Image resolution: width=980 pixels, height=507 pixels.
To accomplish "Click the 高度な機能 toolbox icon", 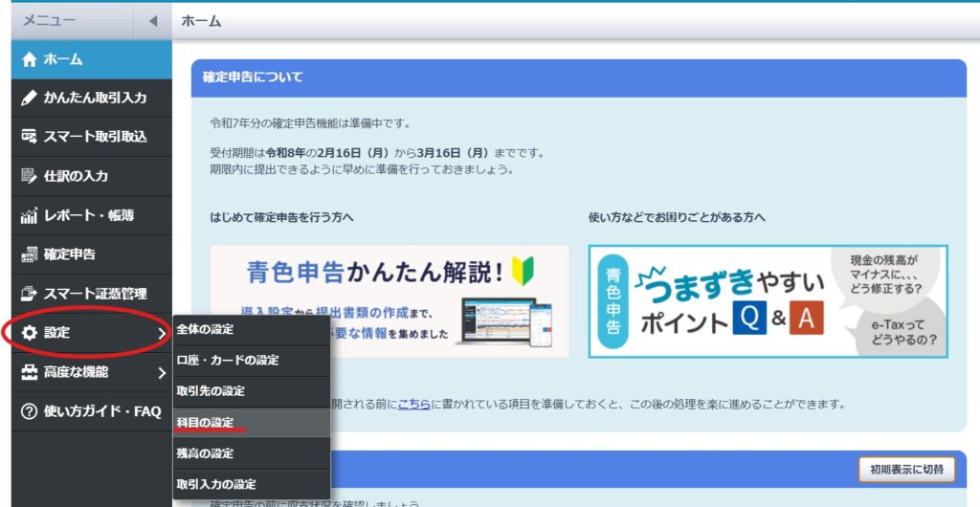I will [29, 372].
